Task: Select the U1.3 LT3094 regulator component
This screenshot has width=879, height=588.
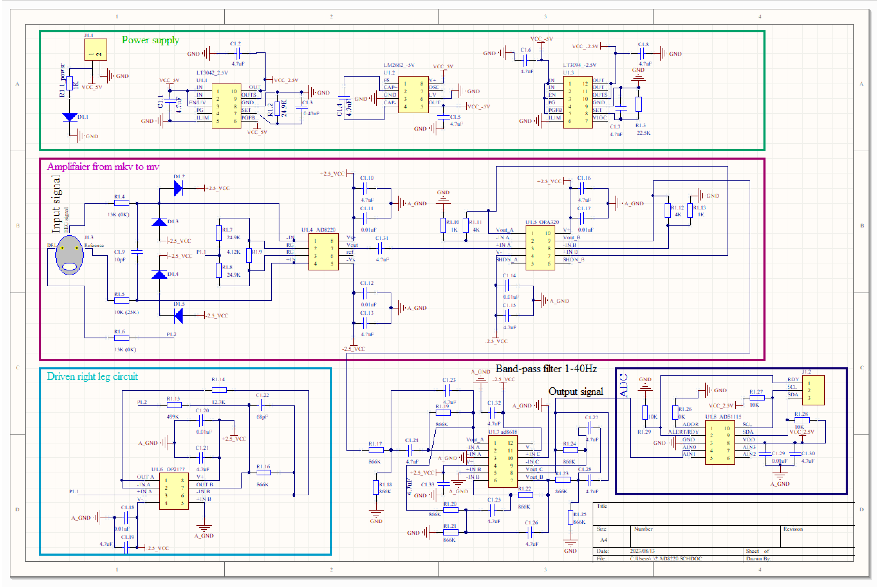Action: (x=578, y=102)
